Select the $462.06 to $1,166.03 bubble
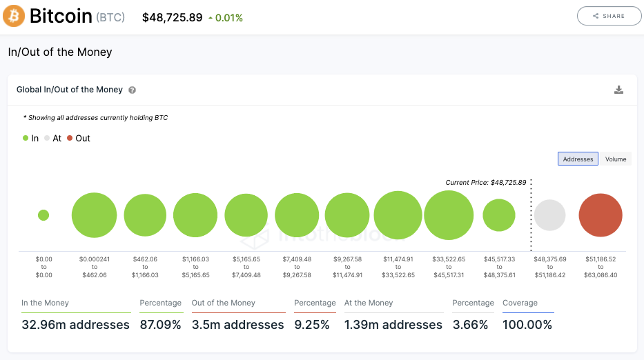The width and height of the screenshot is (644, 360). 145,215
